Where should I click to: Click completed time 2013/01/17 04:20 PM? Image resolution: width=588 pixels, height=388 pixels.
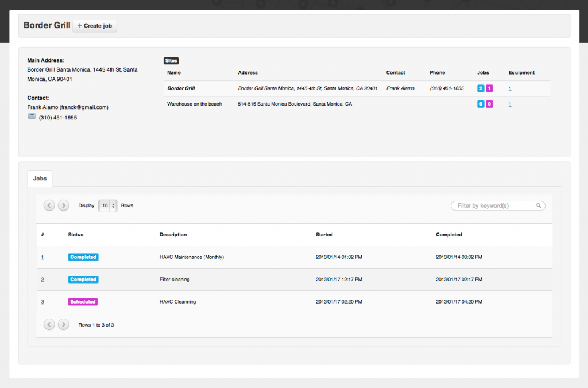coord(459,302)
